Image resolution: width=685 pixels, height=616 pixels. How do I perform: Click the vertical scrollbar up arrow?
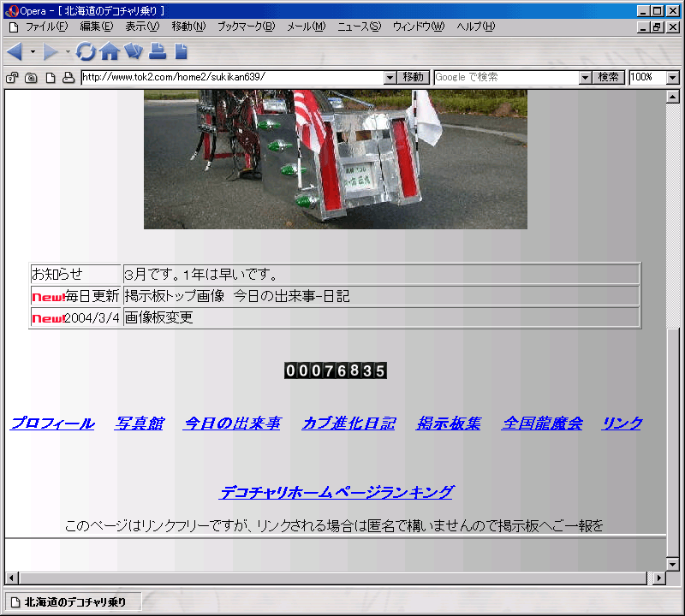(x=673, y=97)
